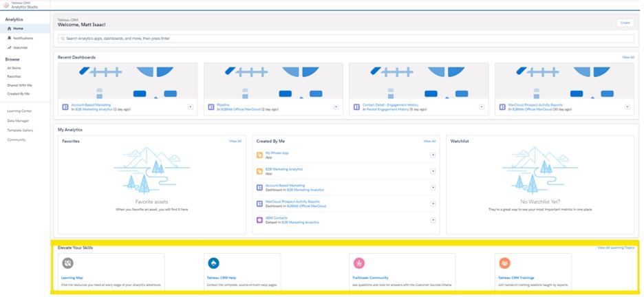Open MarCloud Prospect Activity Reports recent dashboard link
The height and width of the screenshot is (297, 644).
(x=535, y=105)
